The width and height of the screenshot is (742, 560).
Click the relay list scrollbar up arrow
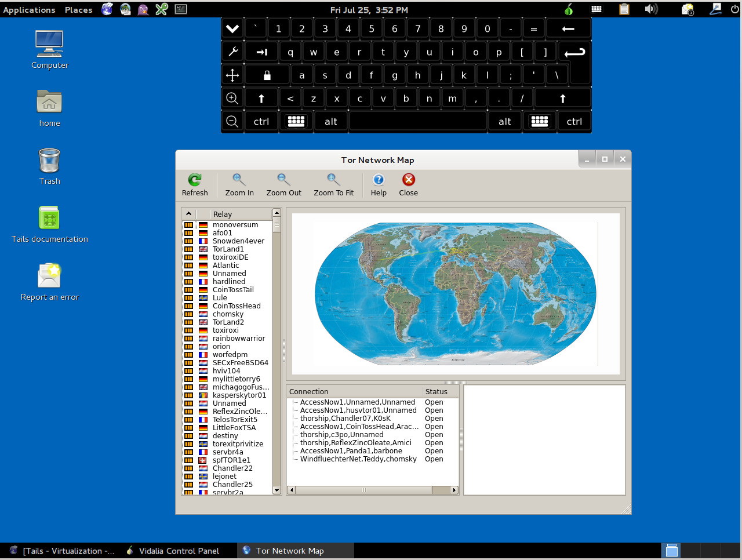point(277,213)
